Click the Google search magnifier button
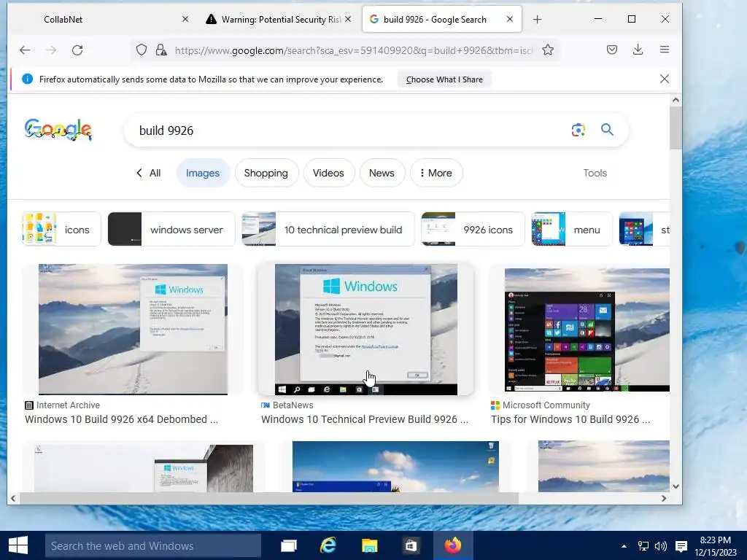 tap(607, 130)
